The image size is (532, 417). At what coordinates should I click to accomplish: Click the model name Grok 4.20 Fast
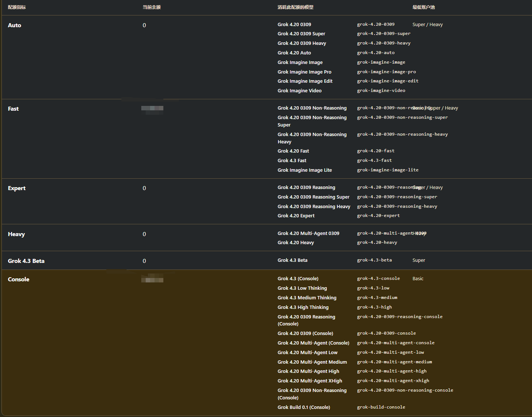pyautogui.click(x=293, y=151)
